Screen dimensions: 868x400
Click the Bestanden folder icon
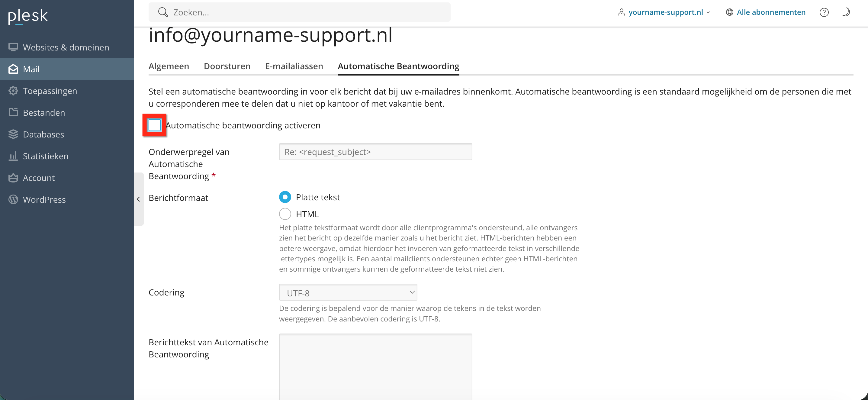[x=13, y=112]
